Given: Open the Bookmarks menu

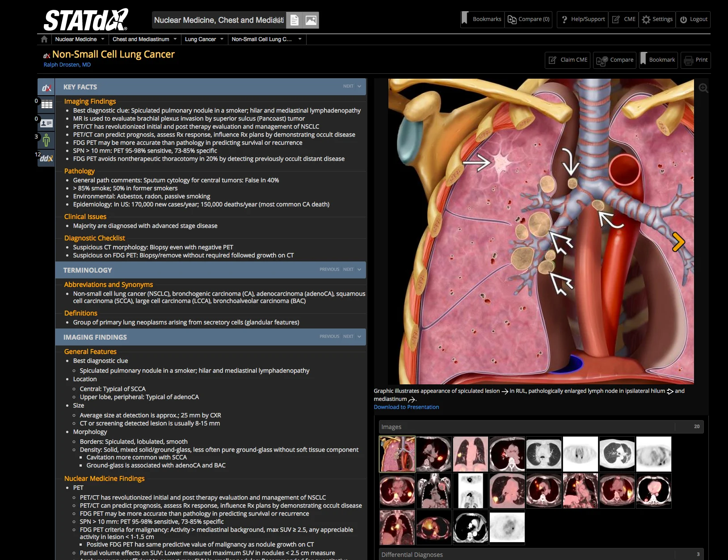Looking at the screenshot, I should click(482, 19).
